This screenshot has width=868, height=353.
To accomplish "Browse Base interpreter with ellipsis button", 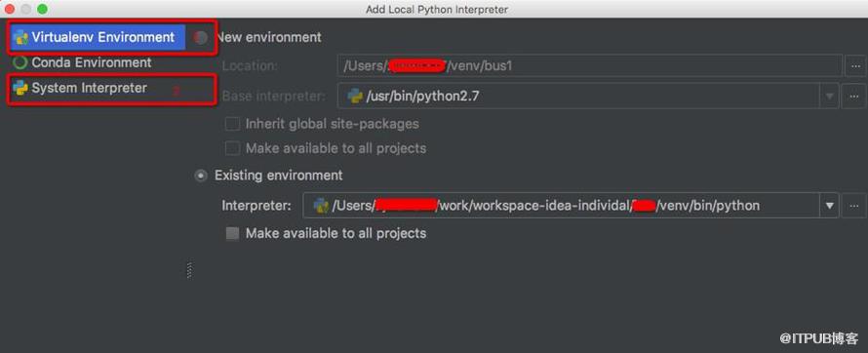I will click(853, 97).
